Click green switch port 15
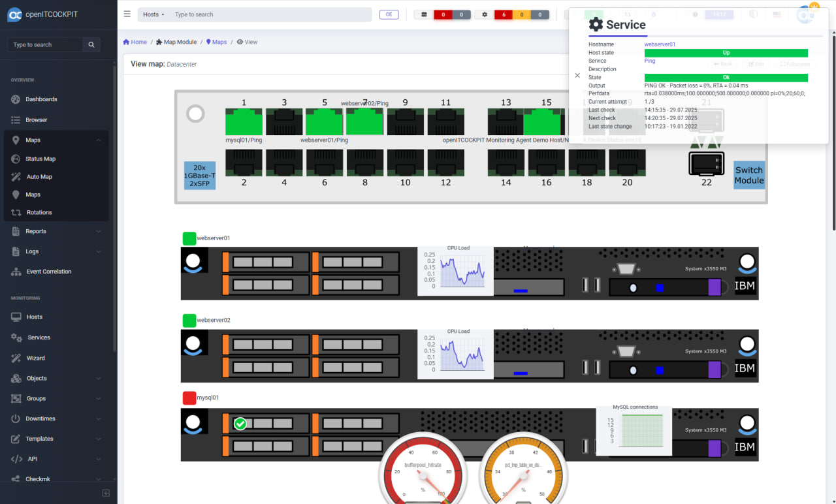 coord(543,122)
